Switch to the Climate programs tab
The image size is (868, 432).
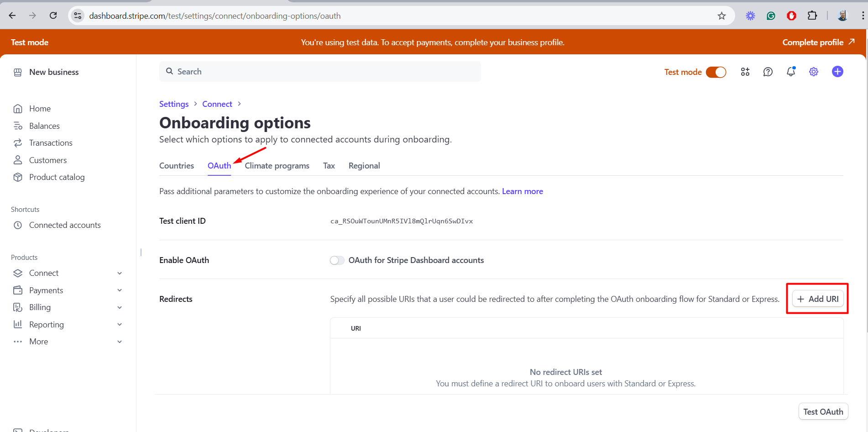[x=277, y=166]
